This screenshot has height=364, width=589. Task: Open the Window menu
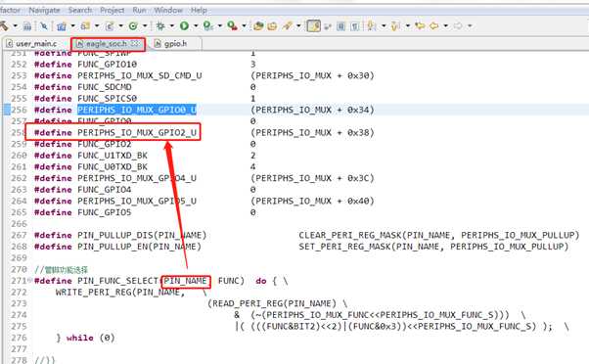(x=168, y=10)
